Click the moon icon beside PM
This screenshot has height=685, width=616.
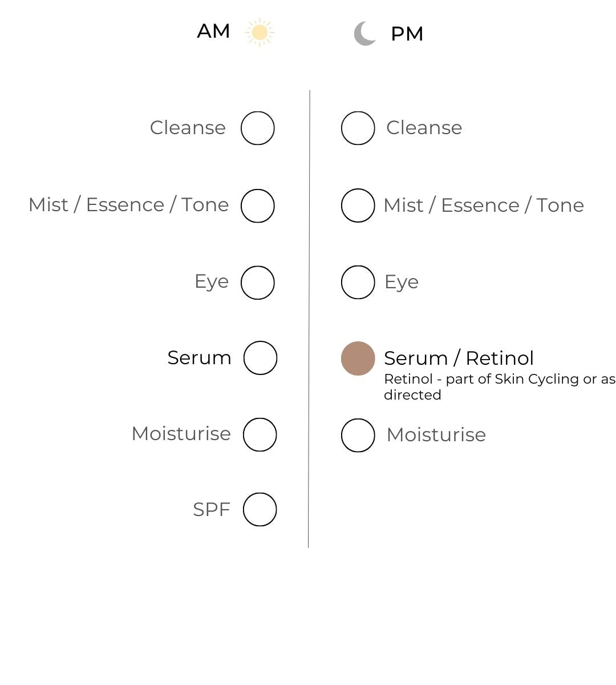[x=365, y=34]
